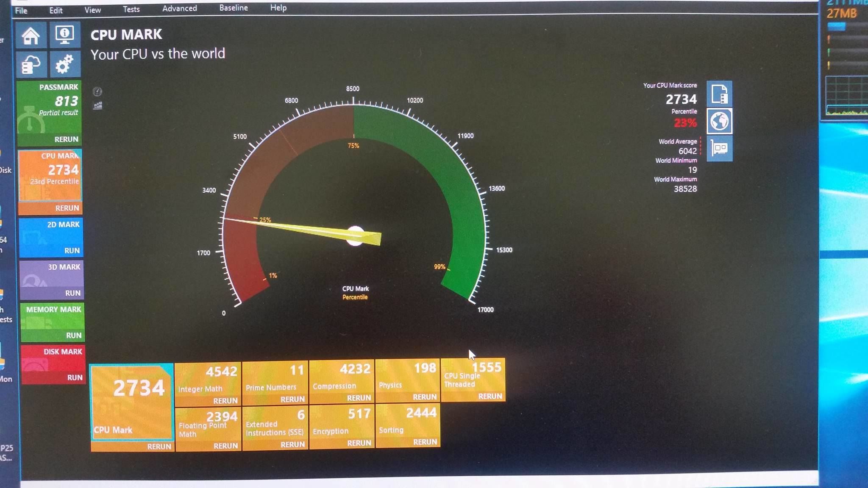Run the 3D Mark test
Viewport: 868px width, 488px height.
[x=73, y=293]
